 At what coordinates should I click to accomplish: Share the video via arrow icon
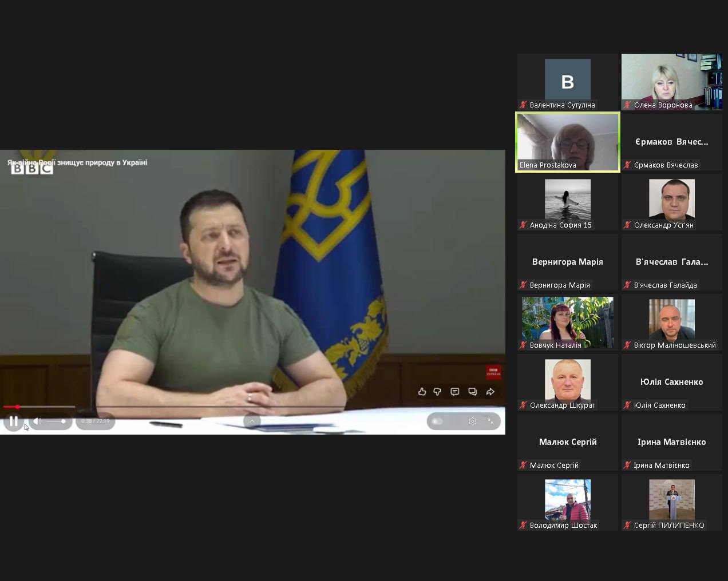[x=490, y=392]
